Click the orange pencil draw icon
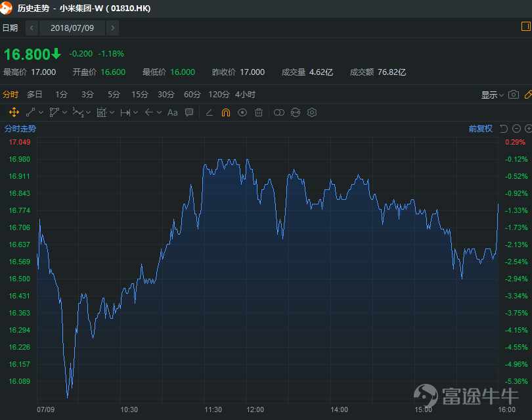Viewport: 532px width, 420px height. pyautogui.click(x=528, y=95)
